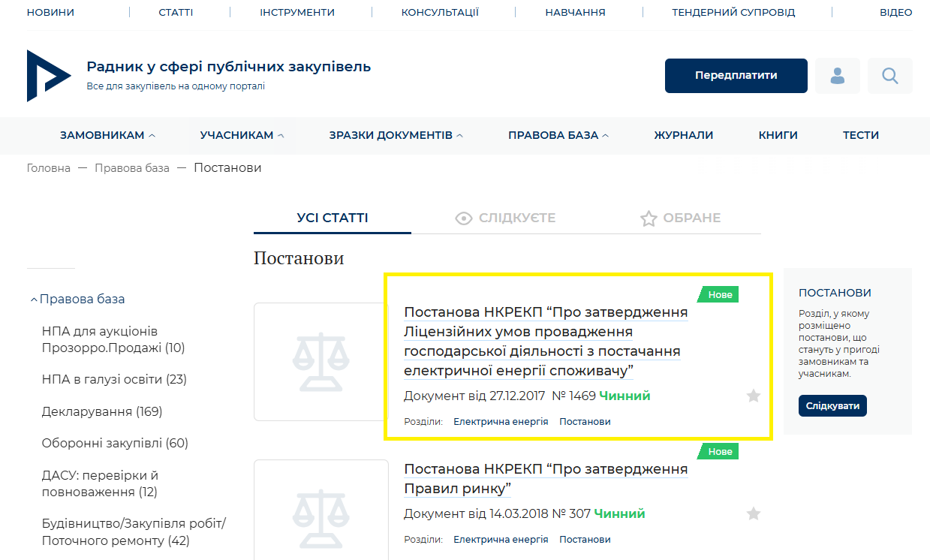The height and width of the screenshot is (560, 930).
Task: Select the Усі статті tab
Action: click(332, 218)
